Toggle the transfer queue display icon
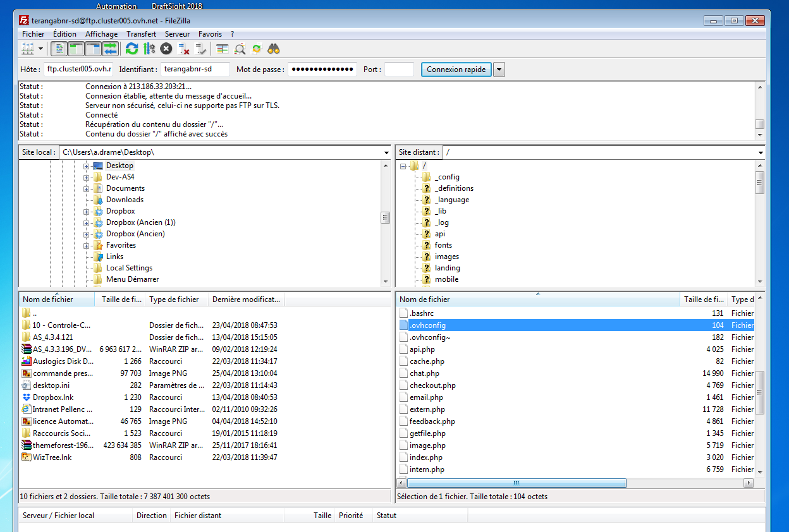 (111, 49)
